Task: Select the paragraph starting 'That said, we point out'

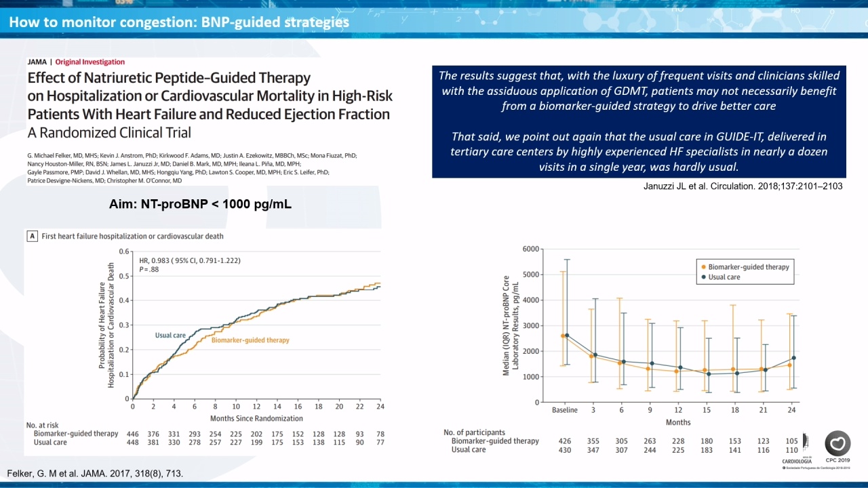Action: point(639,151)
